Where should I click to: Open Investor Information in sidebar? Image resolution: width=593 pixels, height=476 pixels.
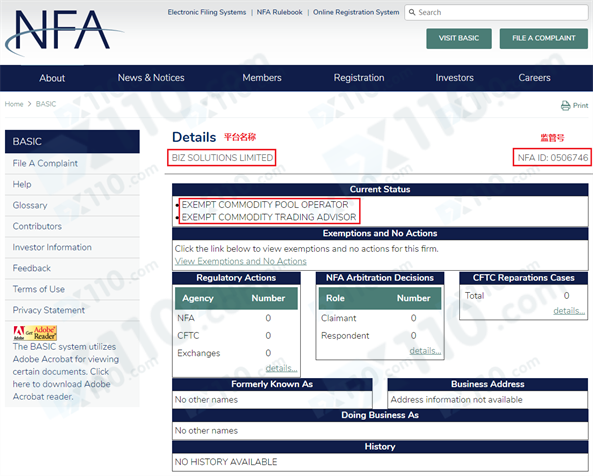pyautogui.click(x=72, y=247)
